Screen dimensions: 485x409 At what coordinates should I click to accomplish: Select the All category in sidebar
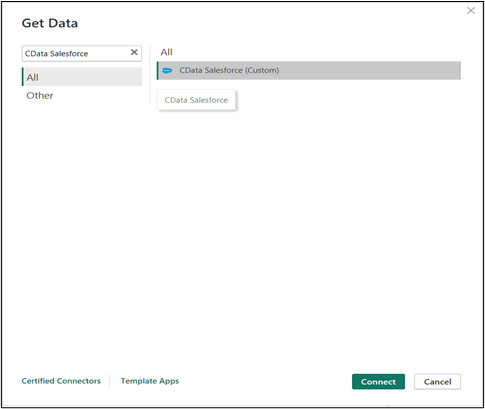(x=82, y=77)
